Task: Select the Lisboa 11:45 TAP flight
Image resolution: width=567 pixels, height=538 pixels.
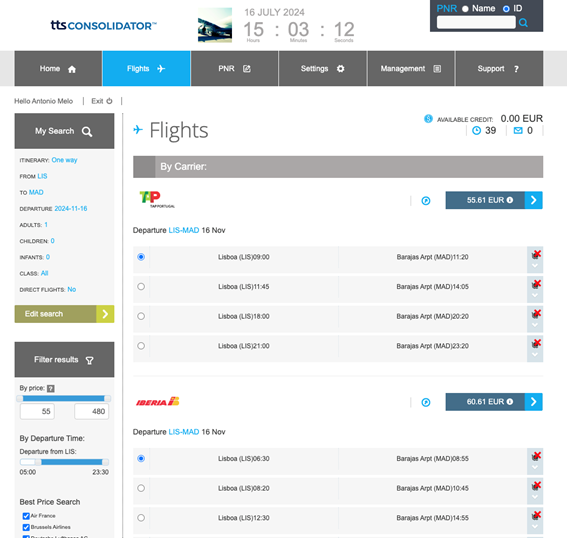Action: coord(141,287)
